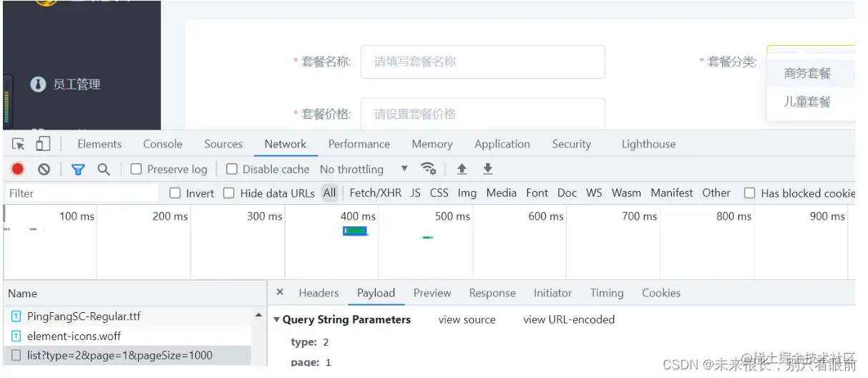Click view source link
The image size is (868, 378).
tap(467, 320)
